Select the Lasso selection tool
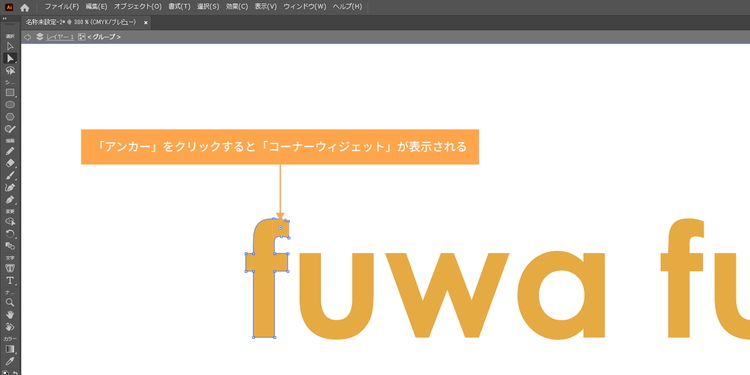This screenshot has height=375, width=750. [x=10, y=71]
